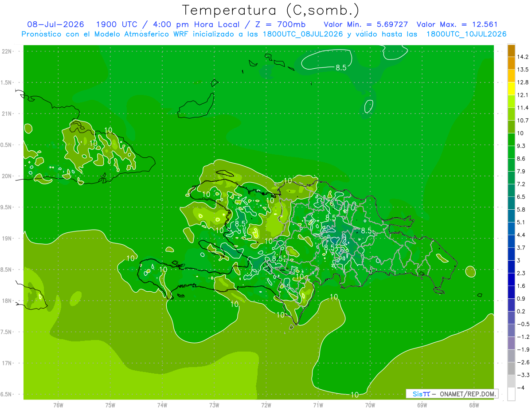Click the 10 contour label at bottom edge
This screenshot has width=532, height=411.
(x=354, y=395)
